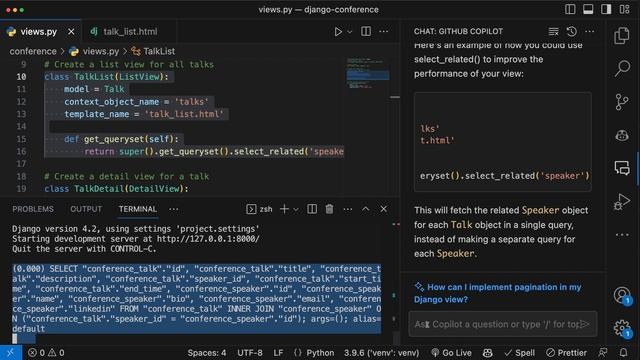Show additional views in activity bar
The height and width of the screenshot is (360, 640).
pyautogui.click(x=622, y=235)
